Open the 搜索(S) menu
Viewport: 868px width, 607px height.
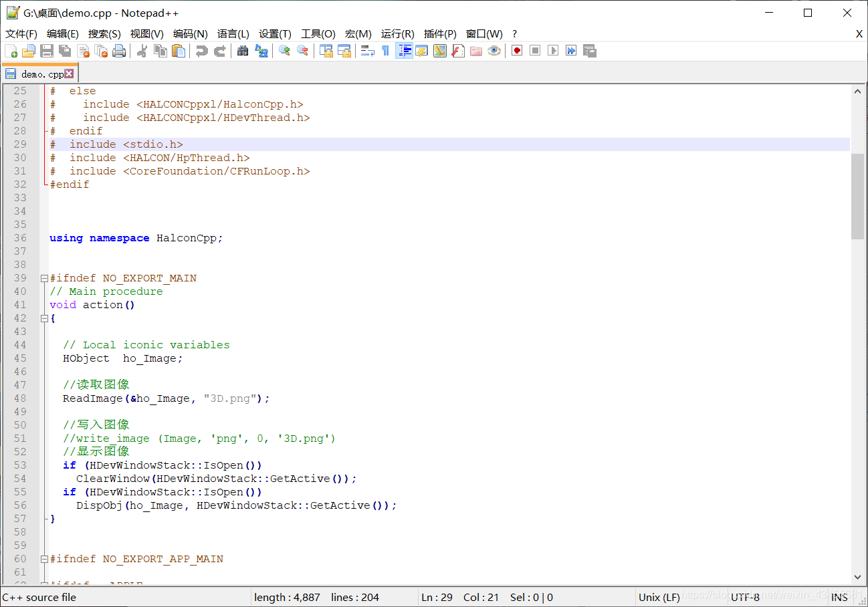click(x=104, y=34)
